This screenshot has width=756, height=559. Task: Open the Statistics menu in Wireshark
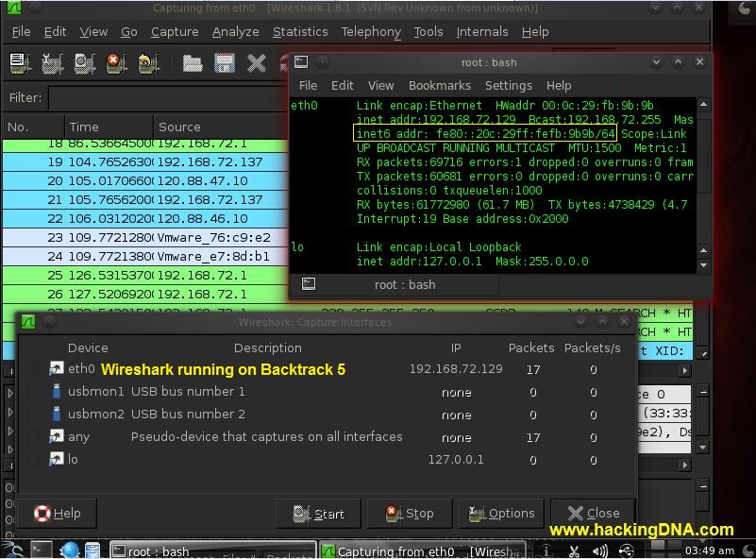300,31
